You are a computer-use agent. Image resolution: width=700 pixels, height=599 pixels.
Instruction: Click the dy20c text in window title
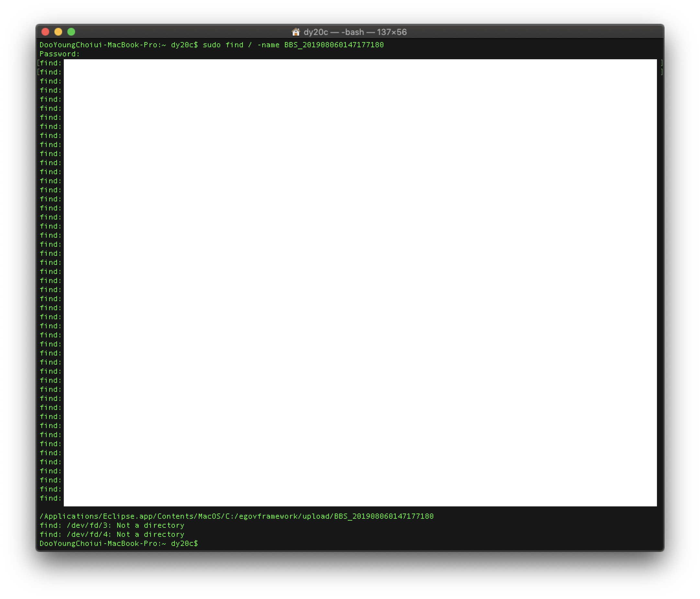(316, 32)
